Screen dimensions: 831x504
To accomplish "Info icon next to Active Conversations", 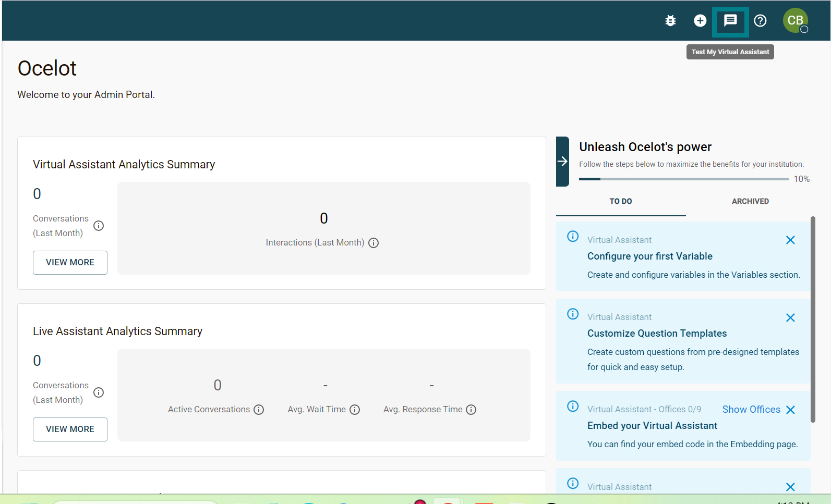I will tap(259, 410).
